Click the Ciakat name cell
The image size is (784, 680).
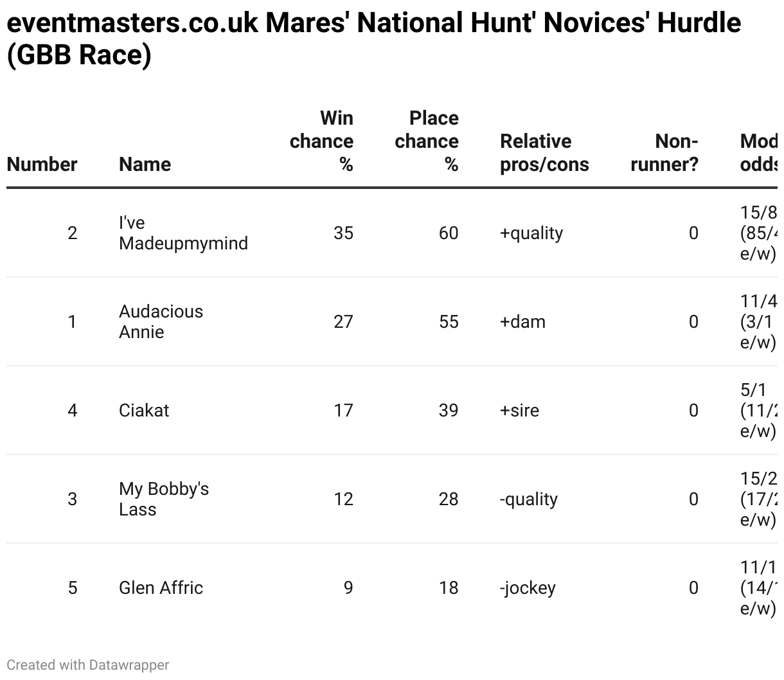(x=144, y=410)
